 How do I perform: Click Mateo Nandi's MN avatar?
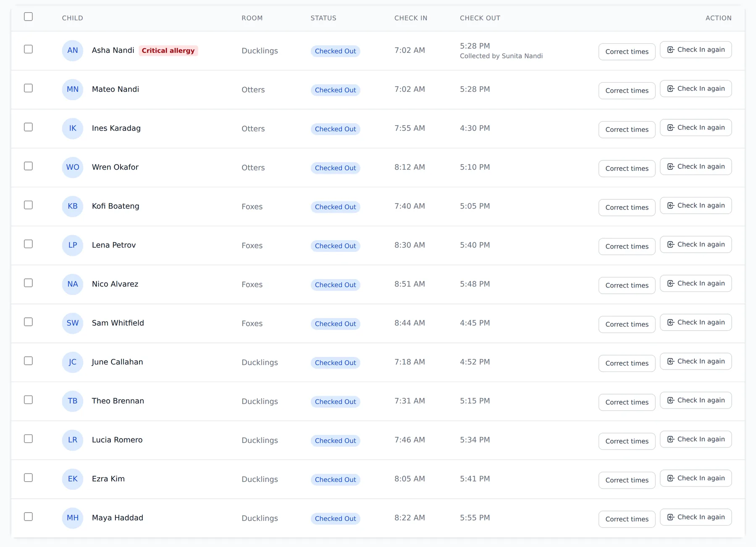[x=73, y=89]
